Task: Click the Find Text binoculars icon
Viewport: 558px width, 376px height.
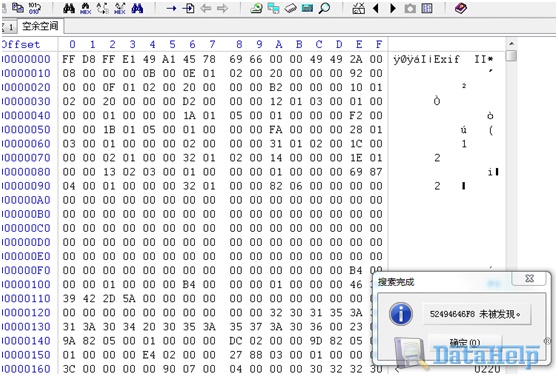Action: point(69,8)
